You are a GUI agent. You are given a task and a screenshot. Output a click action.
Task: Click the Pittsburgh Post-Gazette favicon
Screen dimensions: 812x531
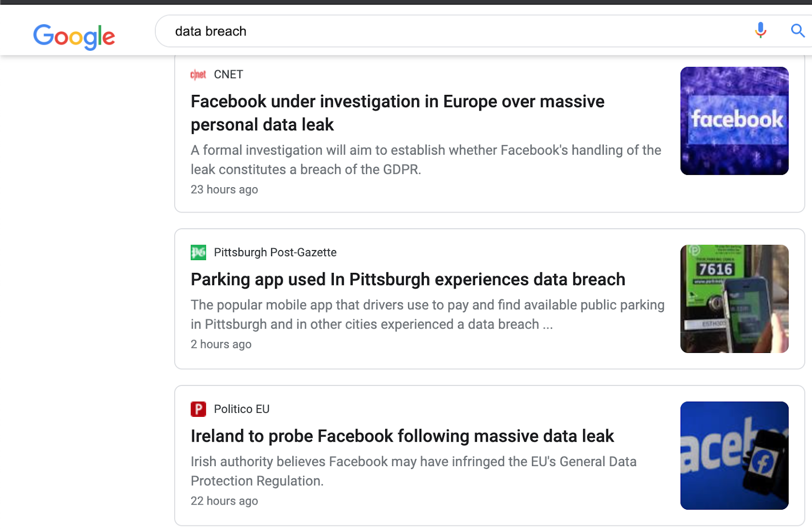[198, 252]
